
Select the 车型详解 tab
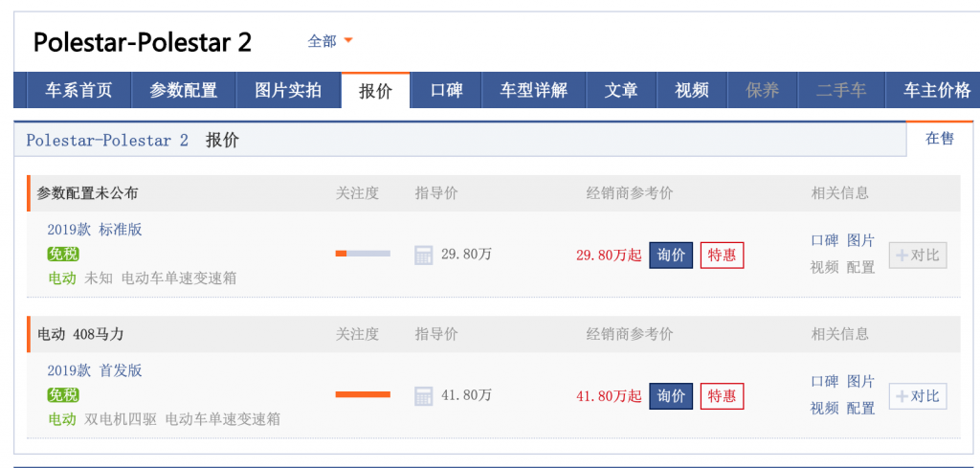pos(534,91)
